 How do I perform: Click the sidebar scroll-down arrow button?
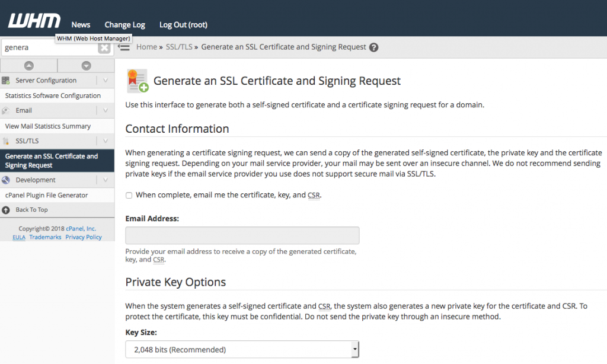click(x=86, y=66)
